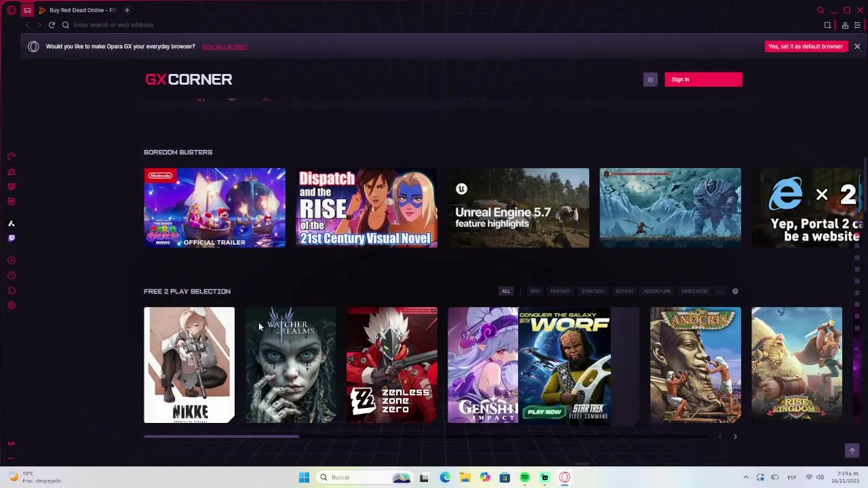The height and width of the screenshot is (488, 868).
Task: Open Opera GX taskbar icon
Action: 564,477
